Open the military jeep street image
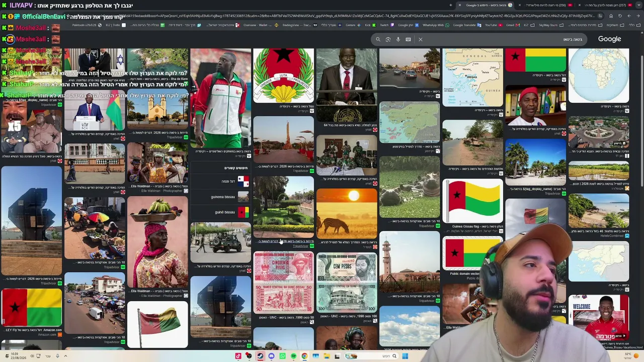The image size is (644, 362). (x=220, y=242)
